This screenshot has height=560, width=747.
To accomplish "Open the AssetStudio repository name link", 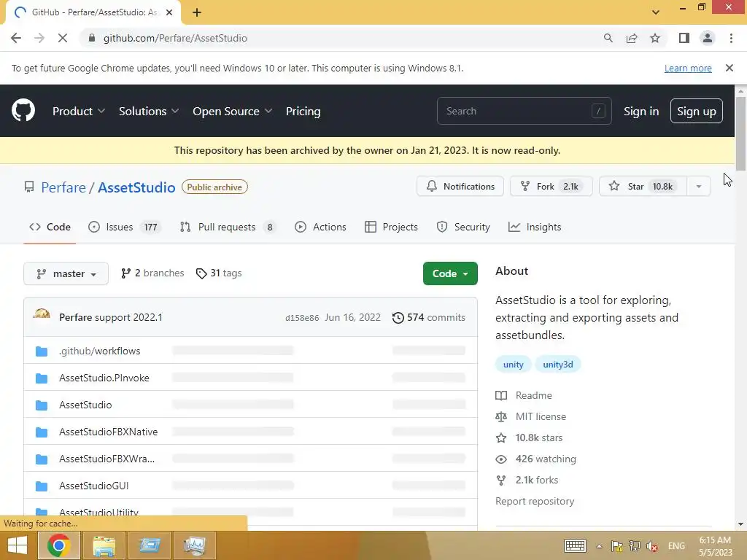I will pyautogui.click(x=136, y=187).
